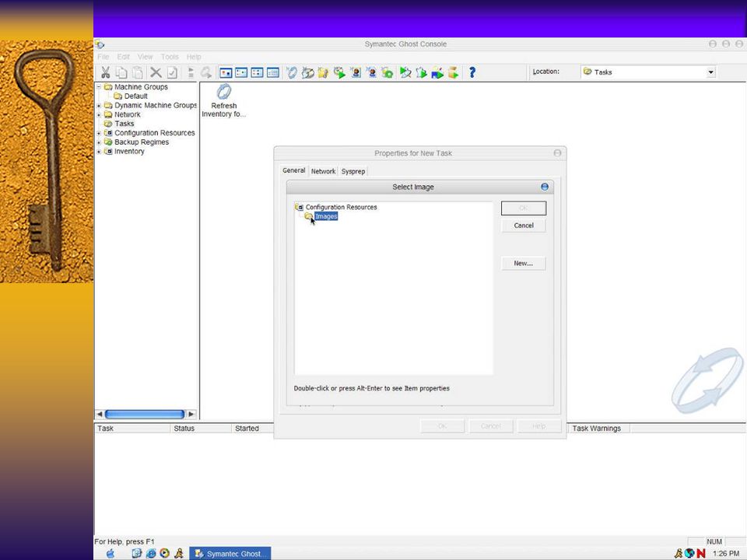Screen dimensions: 747x560
Task: Expand the Dynamic Machine Groups node
Action: [99, 105]
